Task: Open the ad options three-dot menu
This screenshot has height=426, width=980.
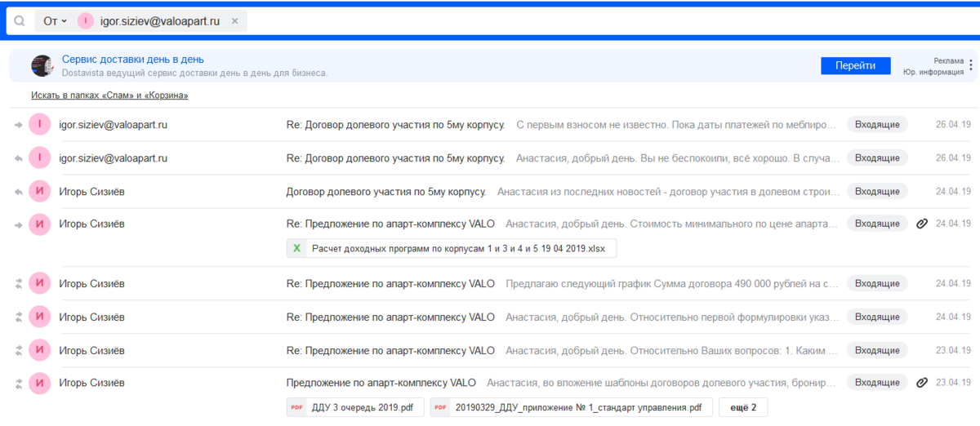Action: click(971, 65)
